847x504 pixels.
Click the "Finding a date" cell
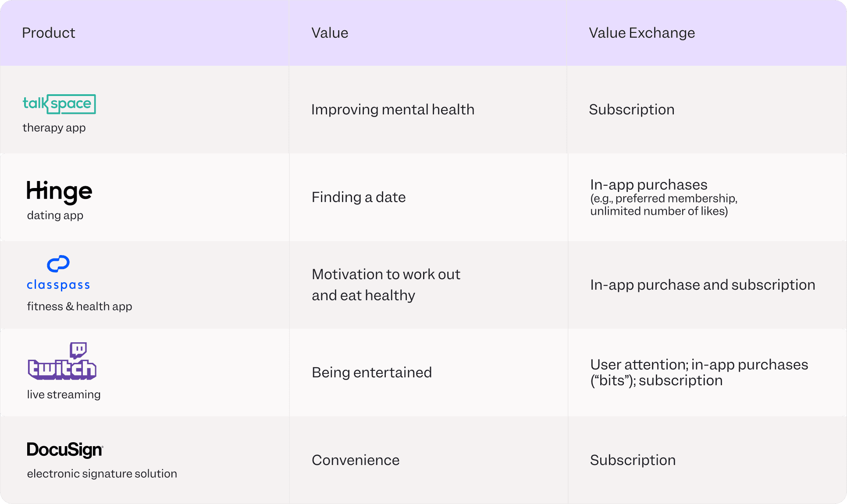[x=358, y=197]
